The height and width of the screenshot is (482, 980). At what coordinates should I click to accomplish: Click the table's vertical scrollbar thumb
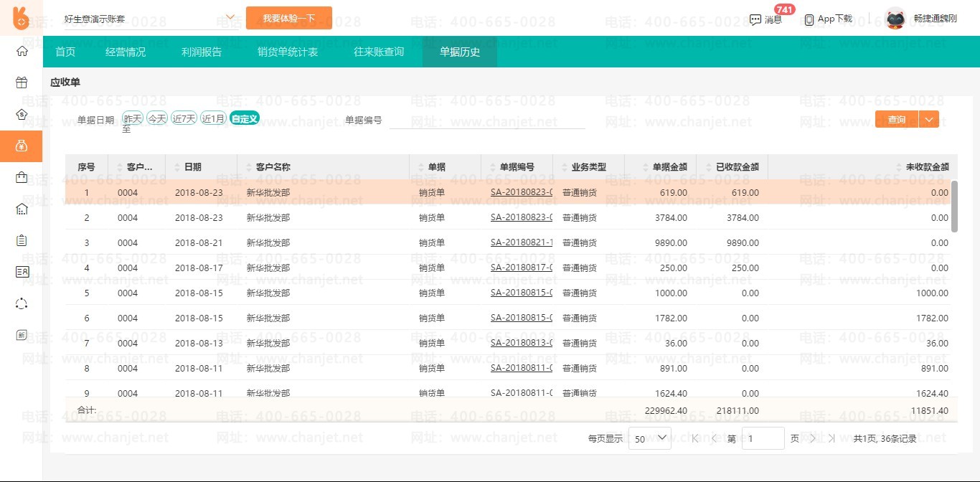point(954,207)
